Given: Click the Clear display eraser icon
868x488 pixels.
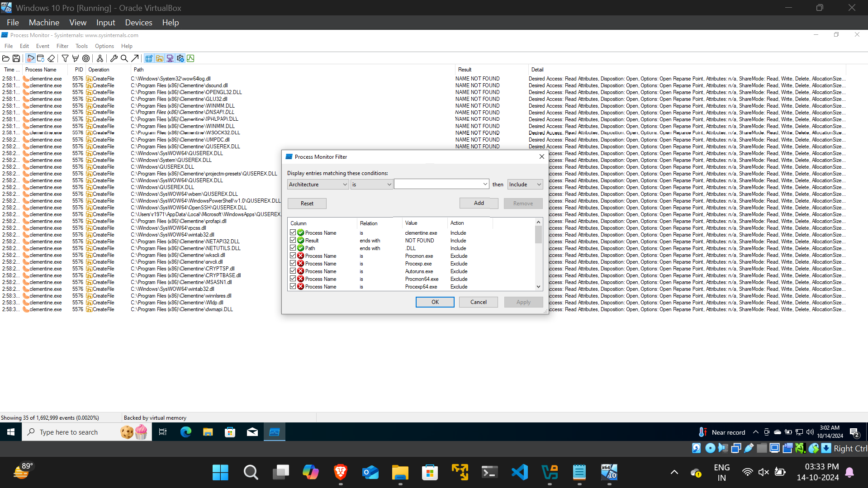Looking at the screenshot, I should tap(51, 58).
